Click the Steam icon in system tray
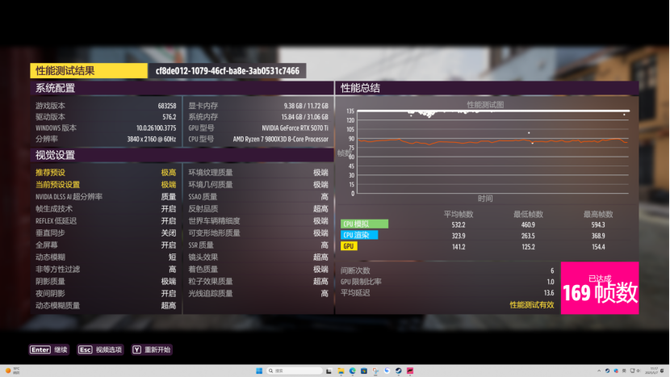Screen dimensions: 670x377 [x=607, y=371]
